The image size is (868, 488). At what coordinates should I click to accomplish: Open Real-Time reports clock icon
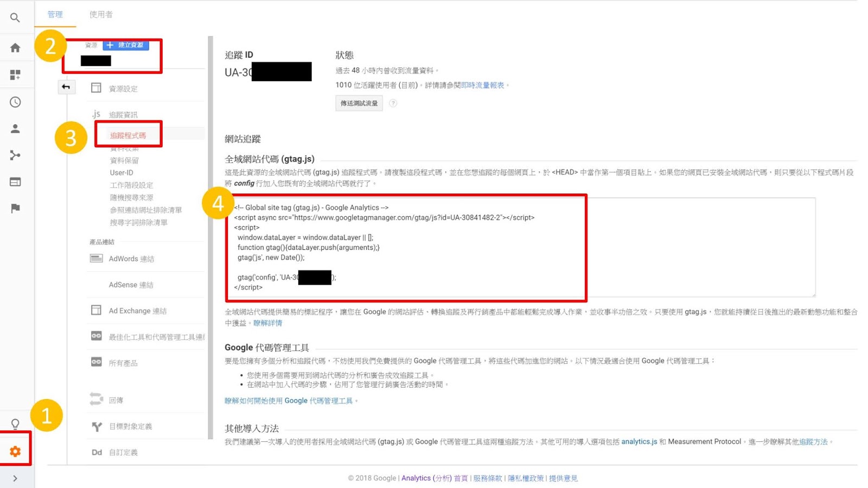pyautogui.click(x=15, y=102)
